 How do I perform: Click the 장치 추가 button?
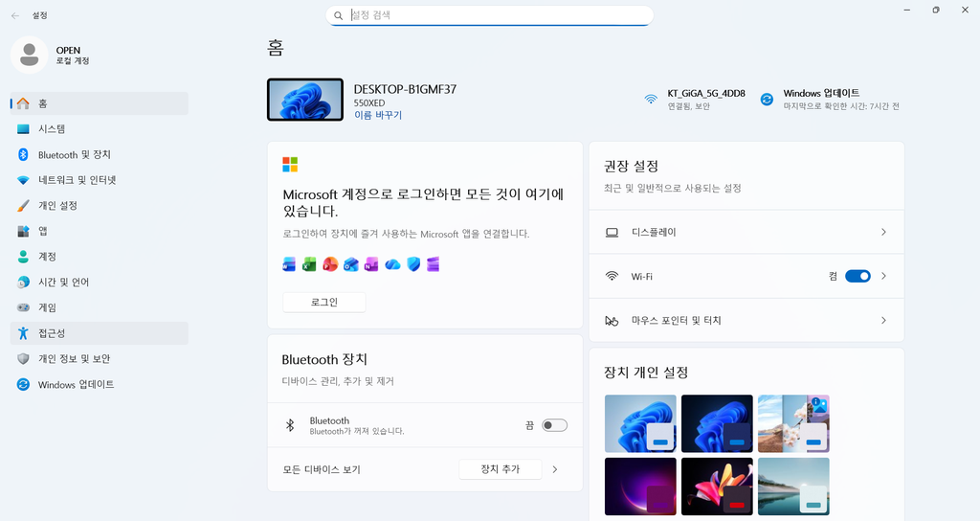500,469
